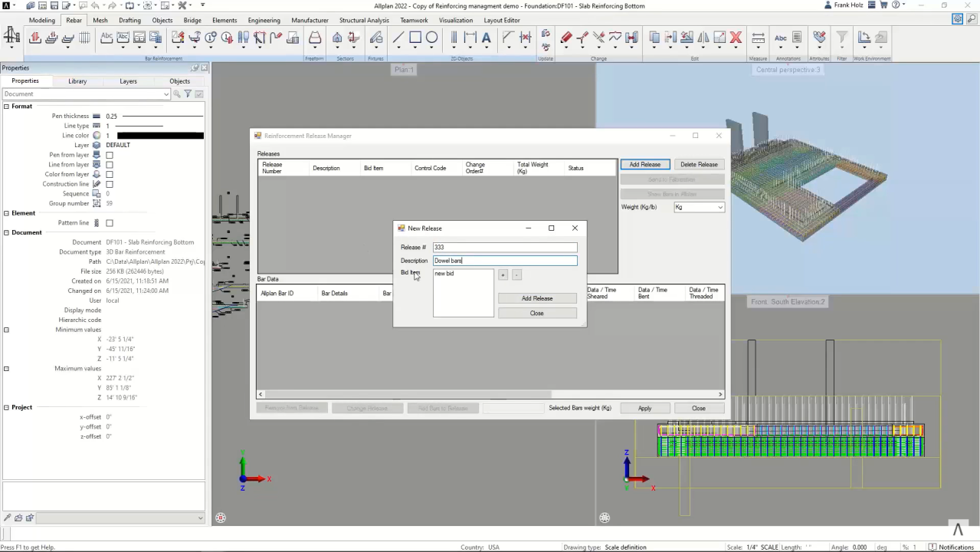Viewport: 980px width, 552px height.
Task: Click the Add Release button in New Release dialog
Action: pyautogui.click(x=536, y=298)
